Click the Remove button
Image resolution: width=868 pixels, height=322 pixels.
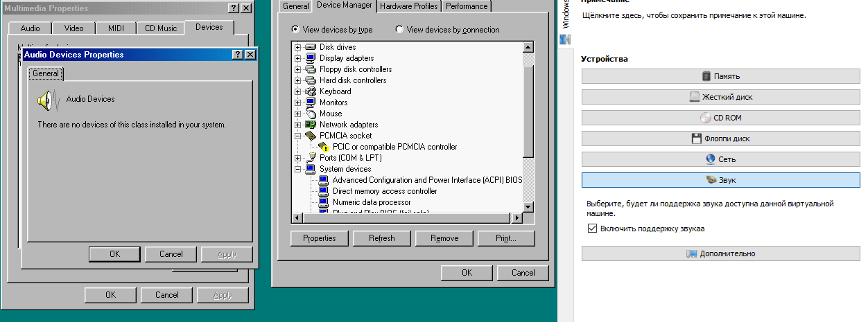[x=444, y=238]
